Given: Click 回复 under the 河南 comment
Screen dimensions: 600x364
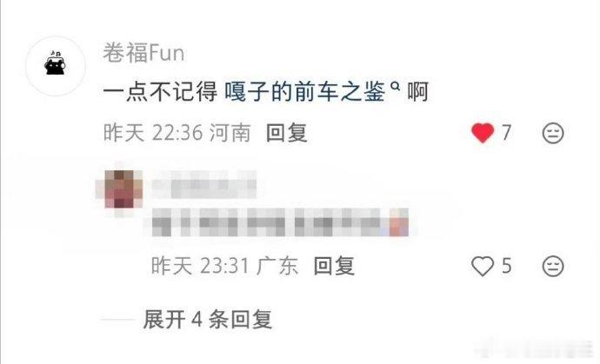Looking at the screenshot, I should (x=287, y=133).
